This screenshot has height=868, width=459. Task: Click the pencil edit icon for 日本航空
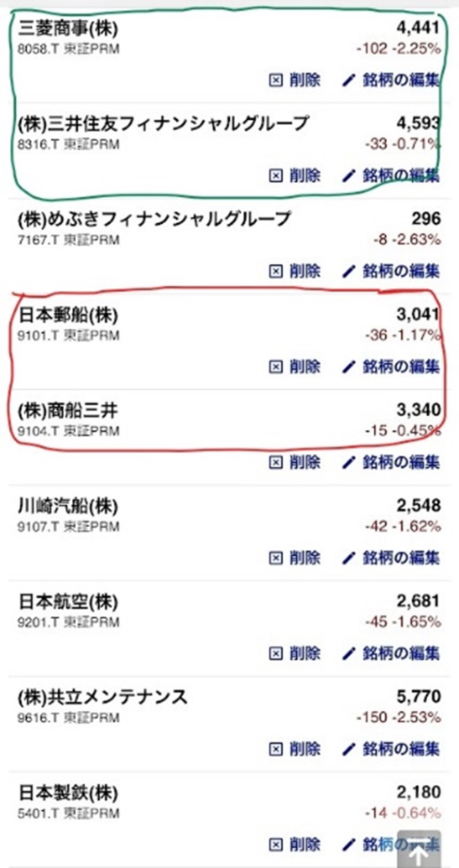pos(348,653)
